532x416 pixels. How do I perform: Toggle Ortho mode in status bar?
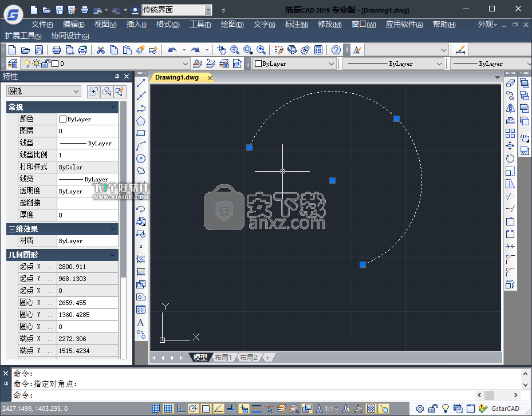tap(181, 409)
